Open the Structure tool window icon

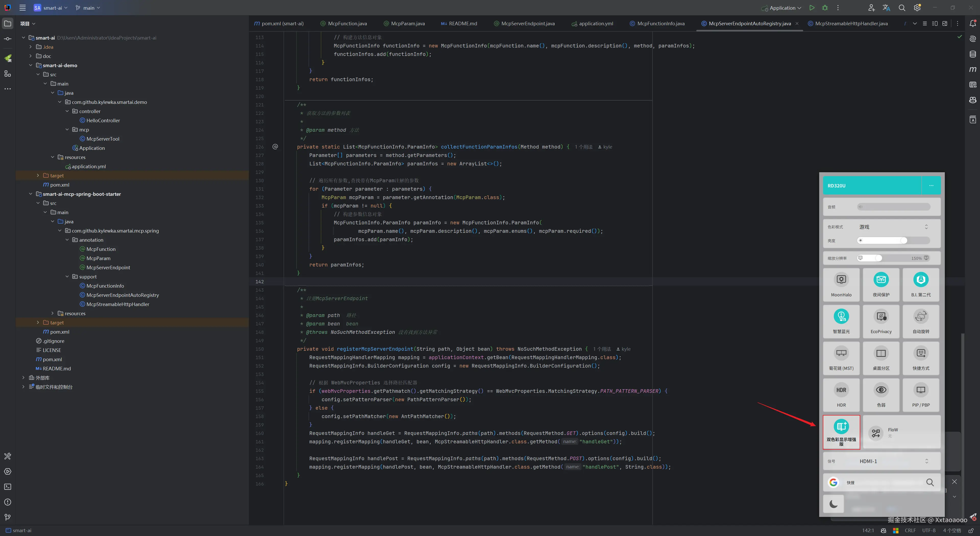tap(8, 74)
